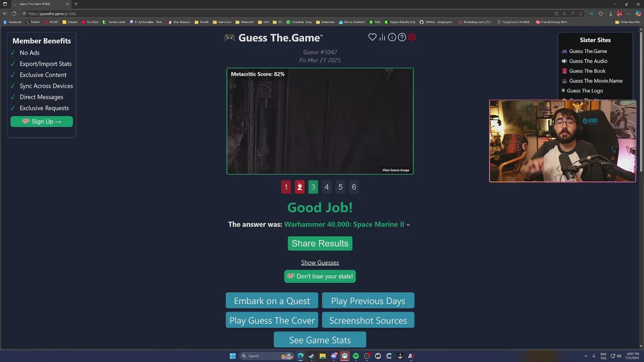
Task: Open the GitHub obsproject bookmark
Action: (437, 22)
